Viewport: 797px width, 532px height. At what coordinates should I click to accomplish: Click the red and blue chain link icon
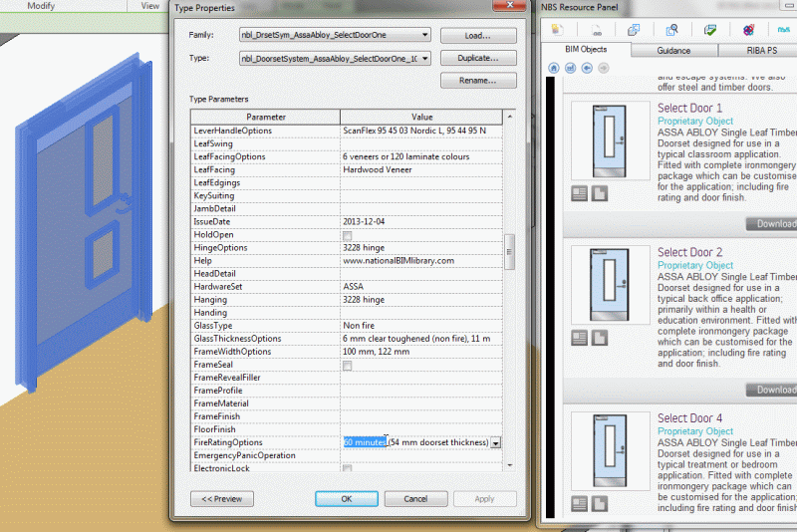click(x=748, y=30)
